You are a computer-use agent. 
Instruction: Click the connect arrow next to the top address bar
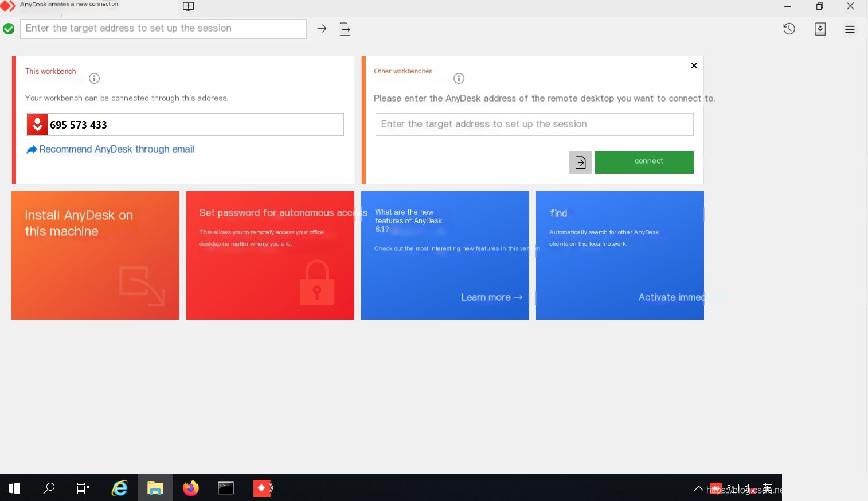pos(322,28)
